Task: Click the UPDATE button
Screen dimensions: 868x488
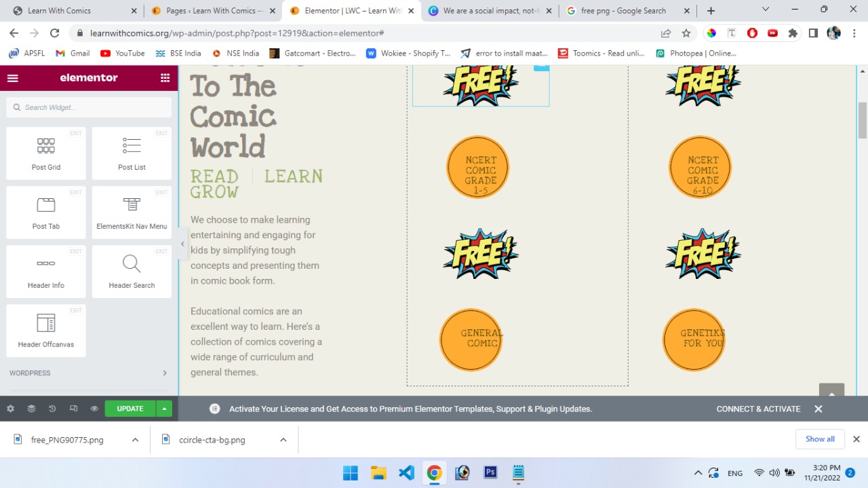Action: point(130,409)
